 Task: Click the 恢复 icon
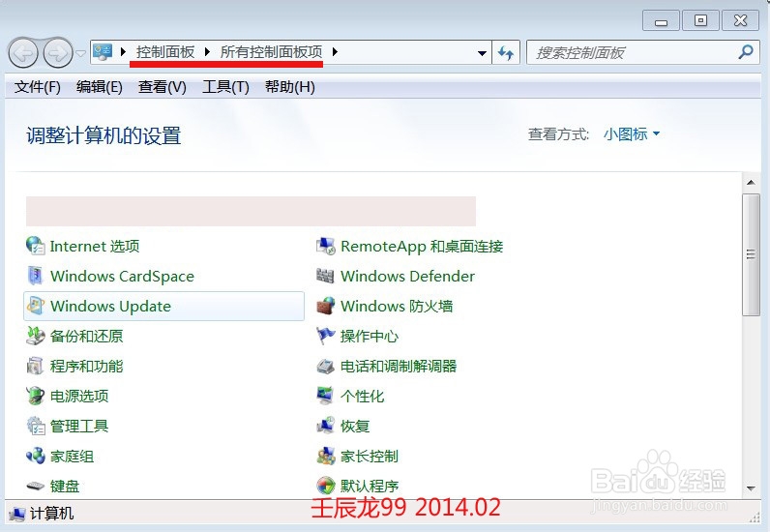pos(326,426)
